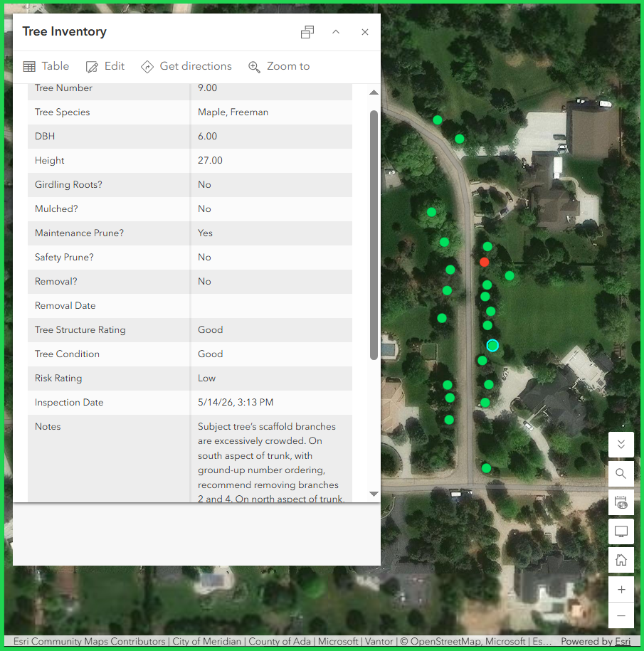
Task: Click the notes text about scaffold branches
Action: (x=271, y=462)
